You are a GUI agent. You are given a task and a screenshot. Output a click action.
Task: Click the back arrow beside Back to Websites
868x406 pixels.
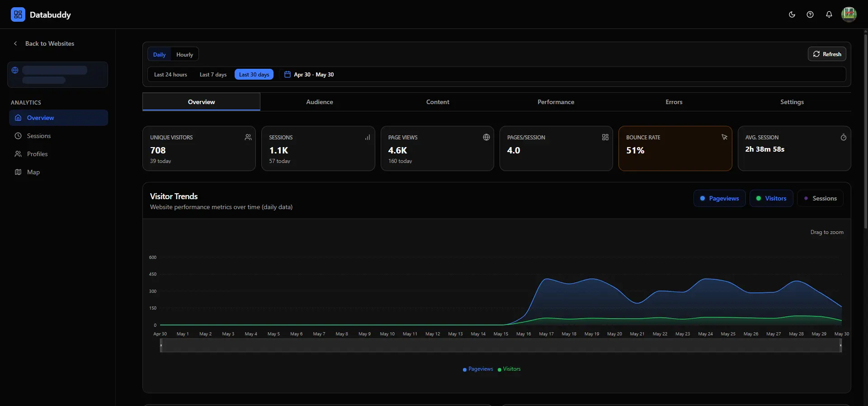pyautogui.click(x=15, y=43)
